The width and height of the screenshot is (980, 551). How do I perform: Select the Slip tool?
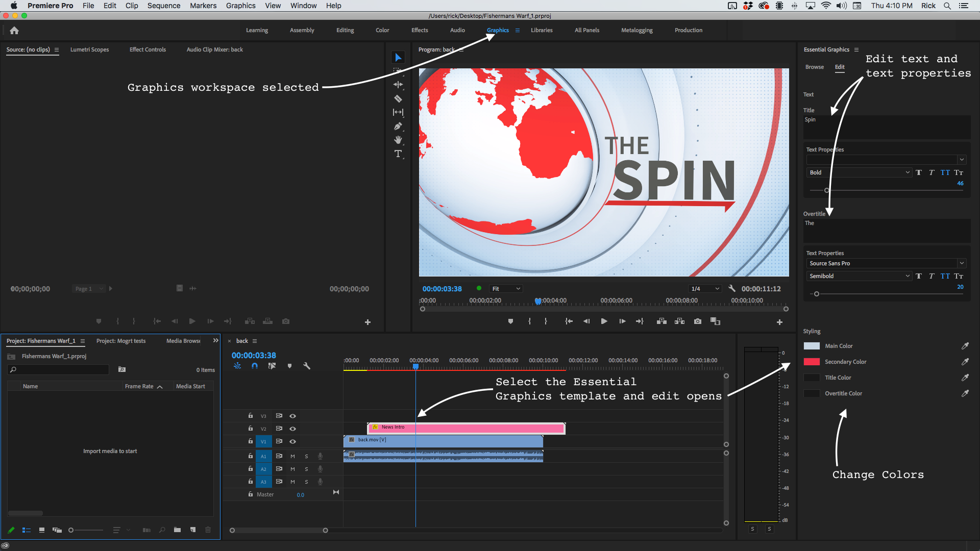coord(398,112)
